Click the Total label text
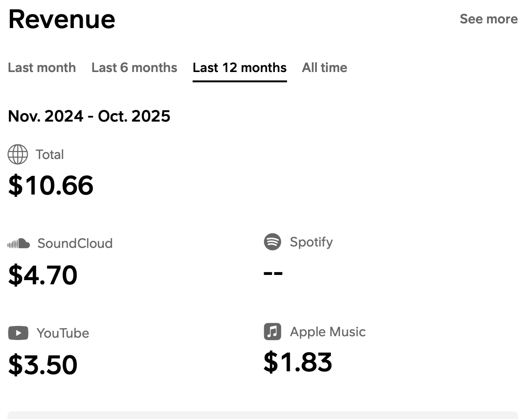The width and height of the screenshot is (532, 419). [x=50, y=155]
